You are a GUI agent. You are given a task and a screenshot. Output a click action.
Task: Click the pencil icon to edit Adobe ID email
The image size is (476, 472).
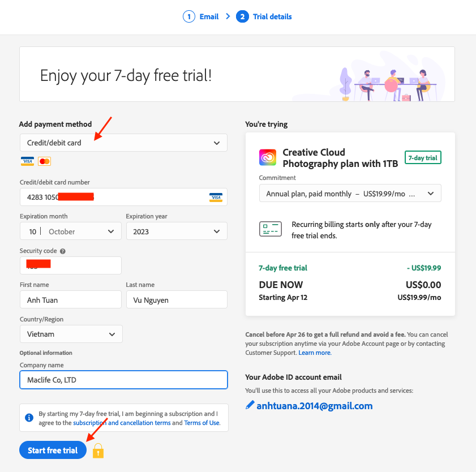(250, 405)
